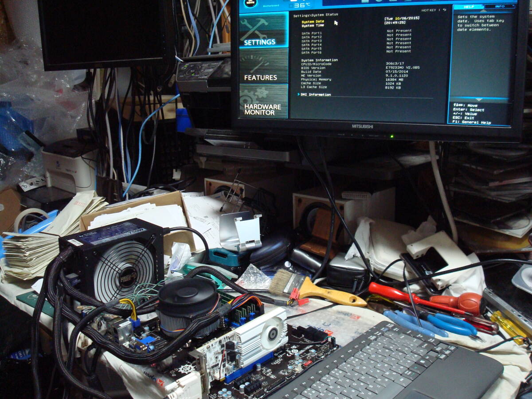Switch to the INFO tab

499,7
